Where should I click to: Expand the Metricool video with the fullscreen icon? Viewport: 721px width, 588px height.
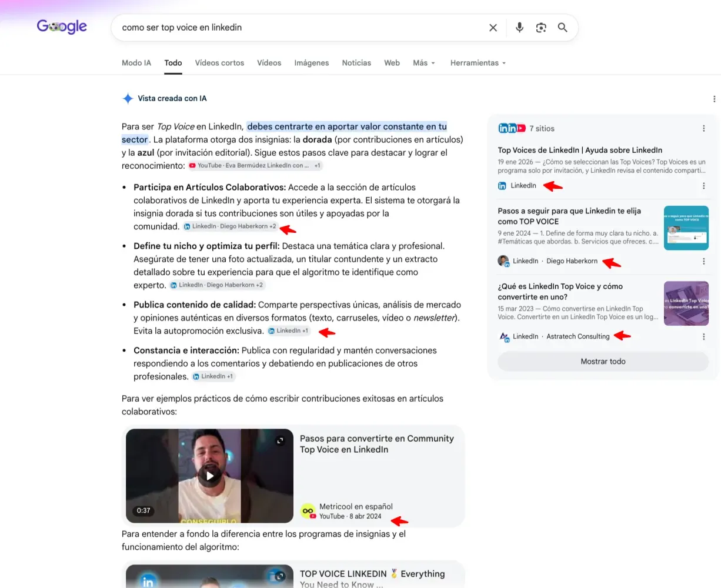pyautogui.click(x=280, y=440)
